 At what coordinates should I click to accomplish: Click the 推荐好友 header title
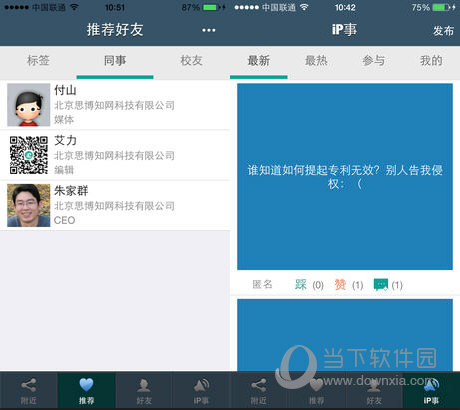click(115, 30)
